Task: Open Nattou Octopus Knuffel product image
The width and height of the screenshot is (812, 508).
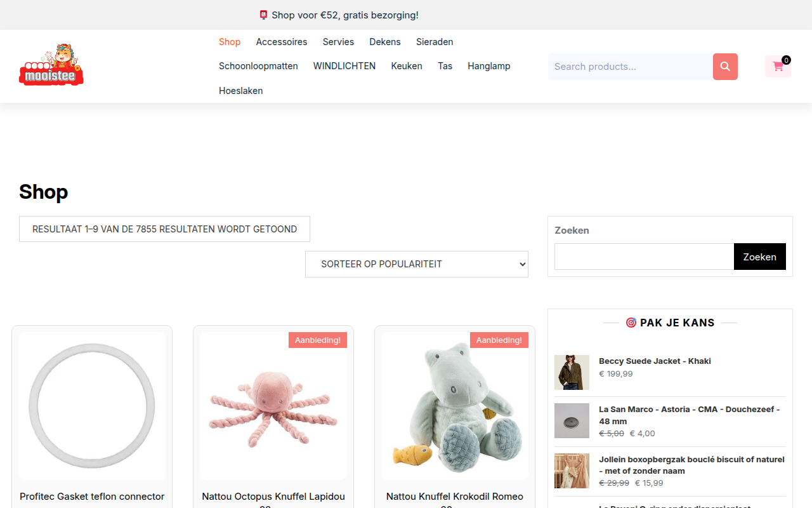Action: [x=273, y=406]
